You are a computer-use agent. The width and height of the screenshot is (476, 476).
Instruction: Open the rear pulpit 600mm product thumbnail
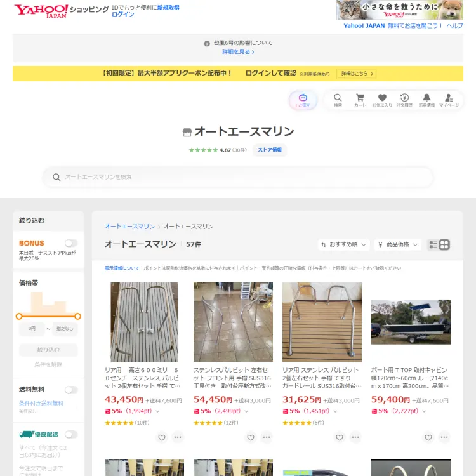click(x=144, y=322)
